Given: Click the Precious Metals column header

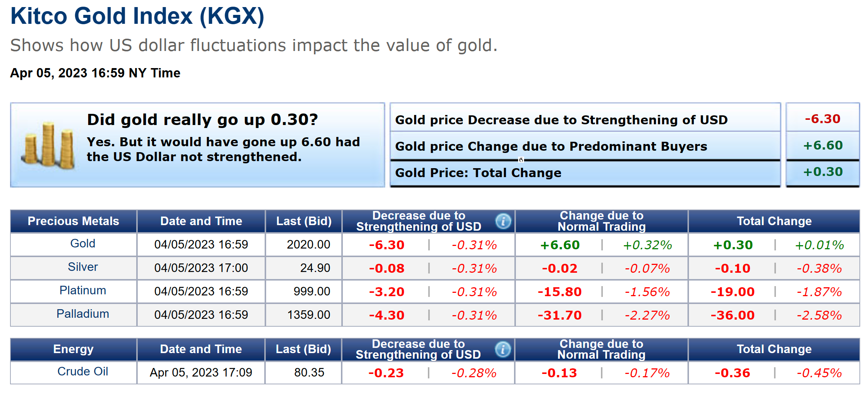Looking at the screenshot, I should pos(73,221).
